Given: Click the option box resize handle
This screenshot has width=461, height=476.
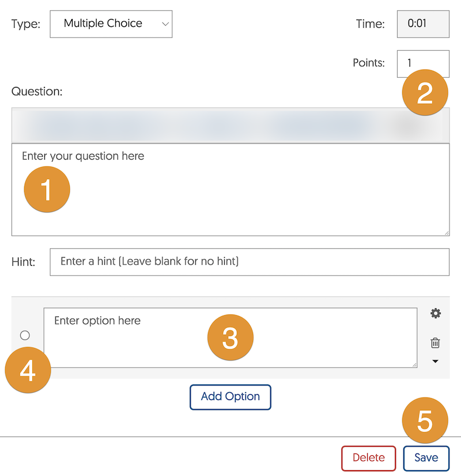Looking at the screenshot, I should click(414, 364).
